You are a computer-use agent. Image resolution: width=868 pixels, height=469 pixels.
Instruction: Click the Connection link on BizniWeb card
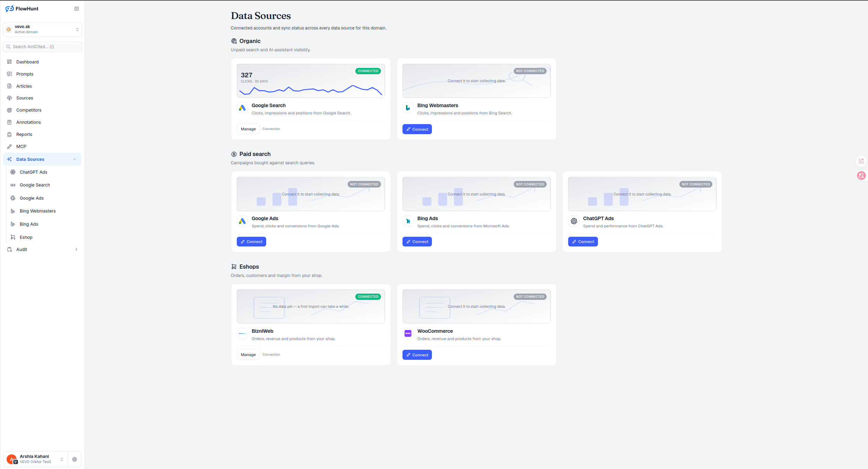click(271, 355)
